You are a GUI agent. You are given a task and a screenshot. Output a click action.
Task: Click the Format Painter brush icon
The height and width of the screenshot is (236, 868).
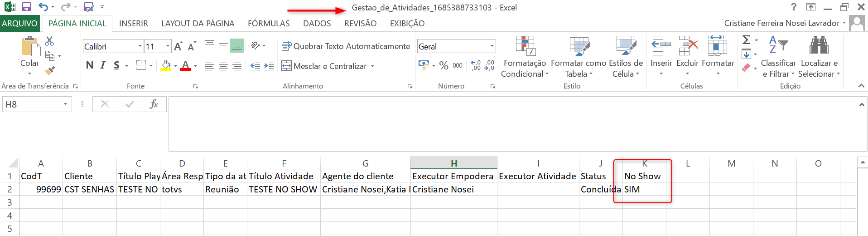50,70
